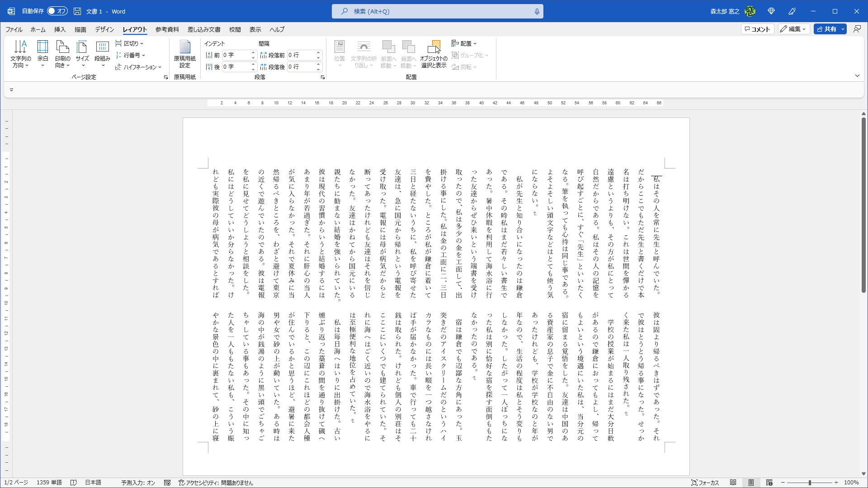868x488 pixels.
Task: Click the コメント button
Action: [757, 29]
